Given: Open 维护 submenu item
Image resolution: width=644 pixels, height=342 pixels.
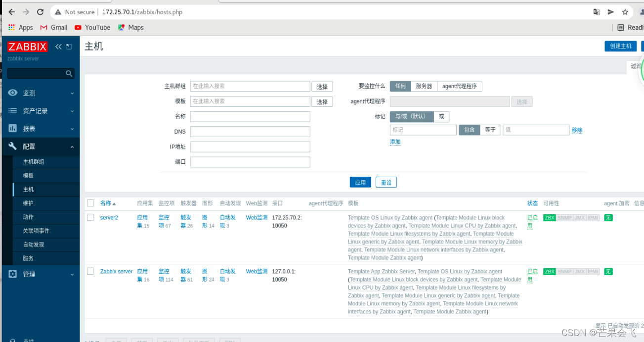Looking at the screenshot, I should (28, 203).
